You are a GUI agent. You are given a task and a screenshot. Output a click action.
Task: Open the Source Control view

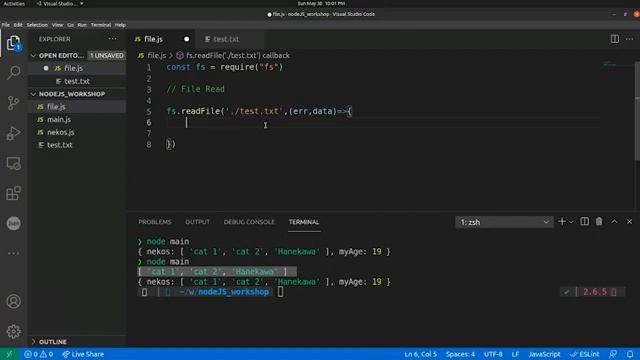[x=13, y=102]
